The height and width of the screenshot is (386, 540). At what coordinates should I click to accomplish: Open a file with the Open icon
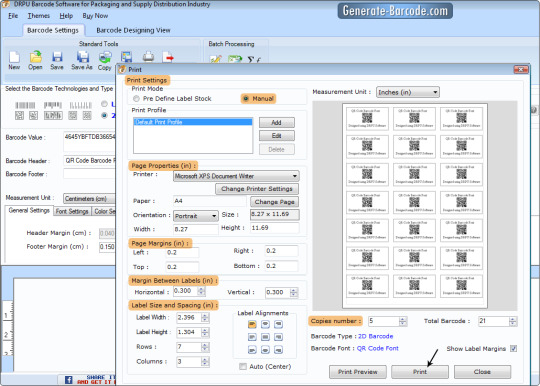(x=35, y=57)
